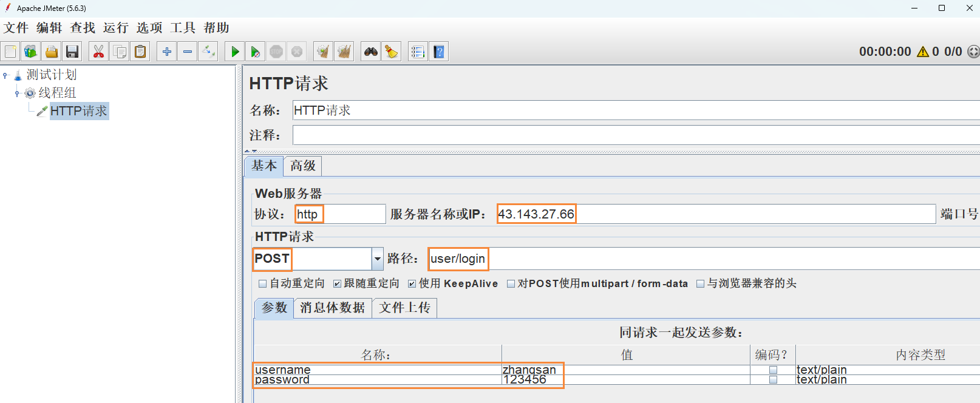Viewport: 980px width, 403px height.
Task: Click the 路径 field containing user/login
Action: pyautogui.click(x=704, y=259)
